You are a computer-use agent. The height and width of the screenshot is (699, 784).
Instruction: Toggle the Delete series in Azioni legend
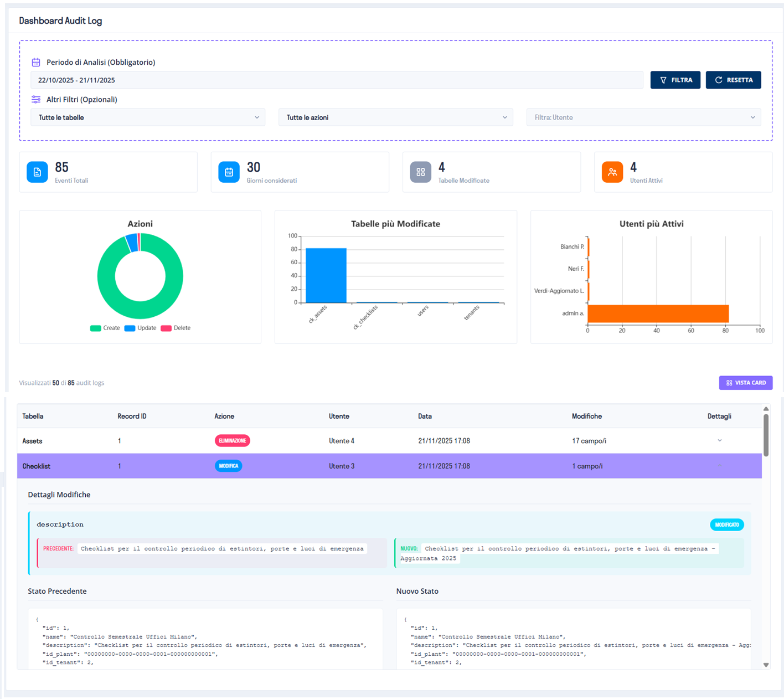(x=176, y=328)
